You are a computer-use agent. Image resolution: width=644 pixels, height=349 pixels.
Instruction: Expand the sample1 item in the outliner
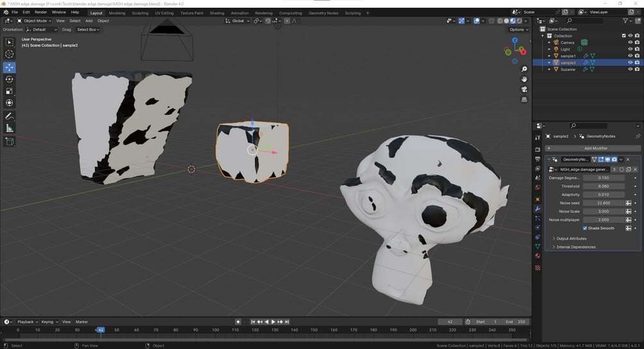coord(549,56)
